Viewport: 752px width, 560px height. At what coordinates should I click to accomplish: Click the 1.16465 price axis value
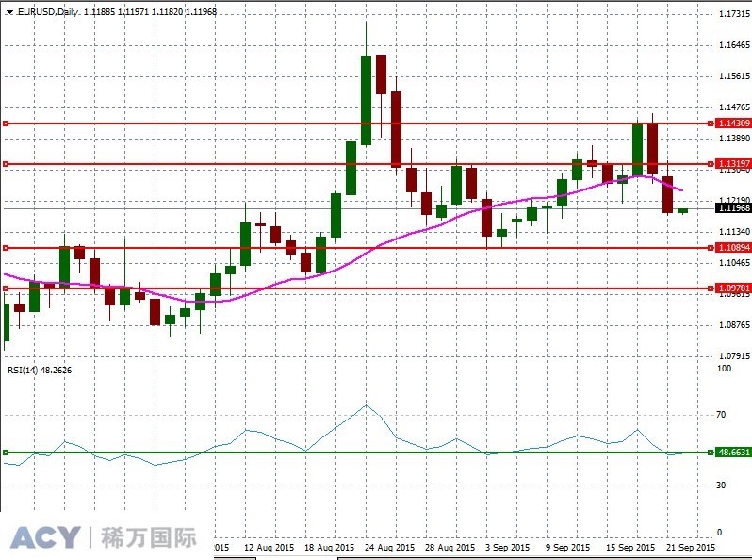(x=734, y=45)
